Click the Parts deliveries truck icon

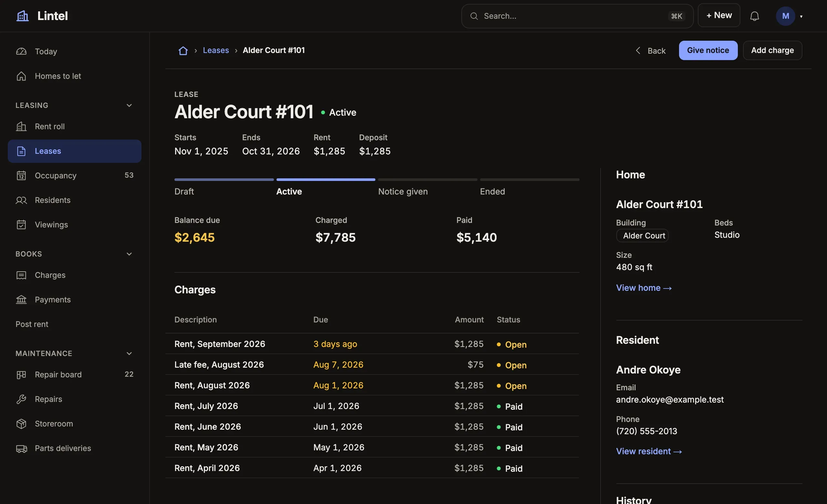pos(21,448)
